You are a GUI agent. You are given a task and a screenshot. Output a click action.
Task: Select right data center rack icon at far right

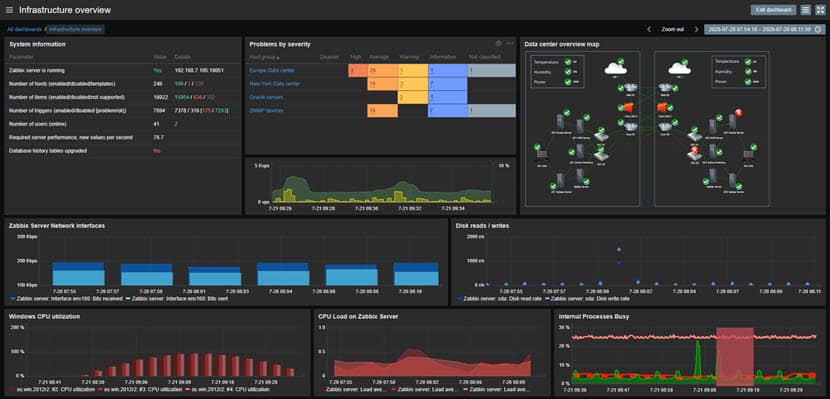748,155
